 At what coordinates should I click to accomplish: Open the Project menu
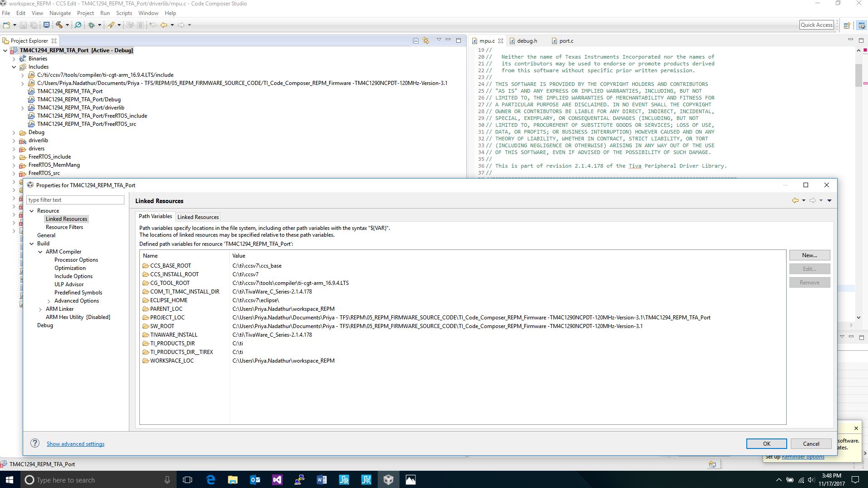85,13
